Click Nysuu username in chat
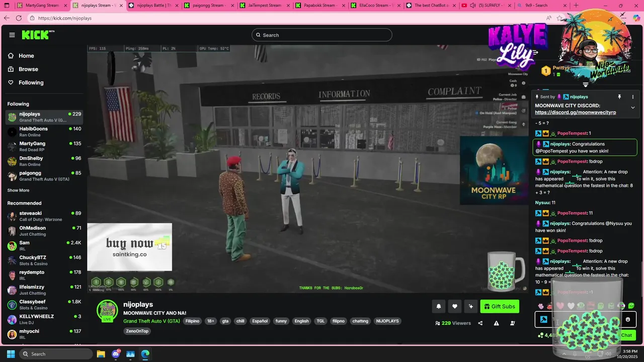 click(542, 203)
